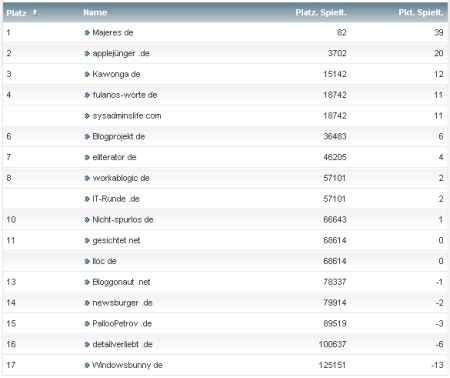
Task: Select Platz number 6 cell
Action: pyautogui.click(x=9, y=136)
